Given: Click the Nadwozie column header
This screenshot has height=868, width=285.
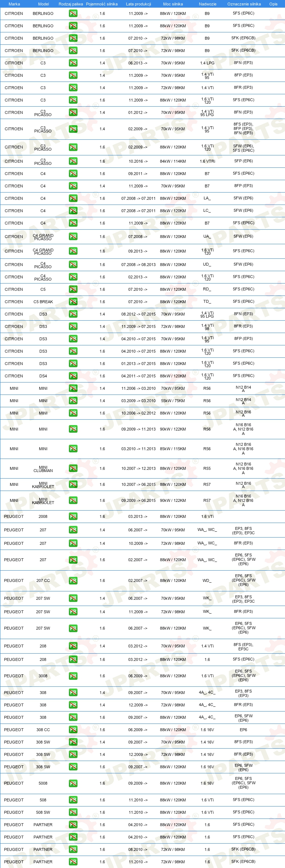Looking at the screenshot, I should [207, 4].
